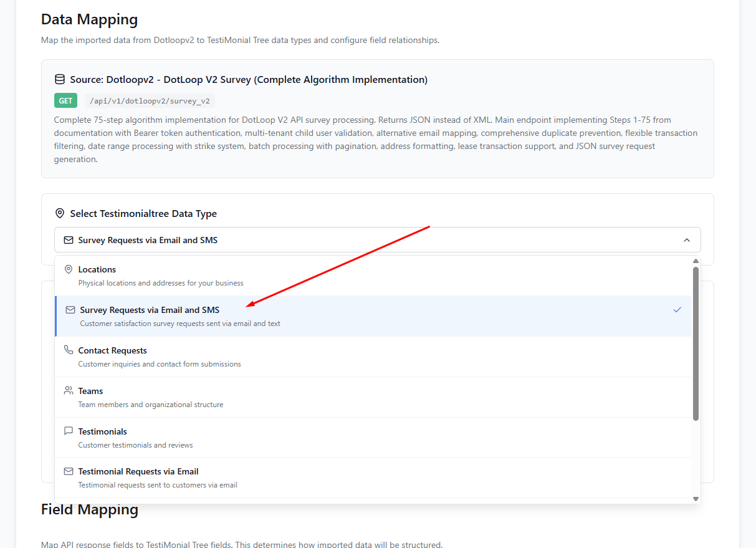
Task: Click the envelope icon inside the data type combo box
Action: (69, 240)
